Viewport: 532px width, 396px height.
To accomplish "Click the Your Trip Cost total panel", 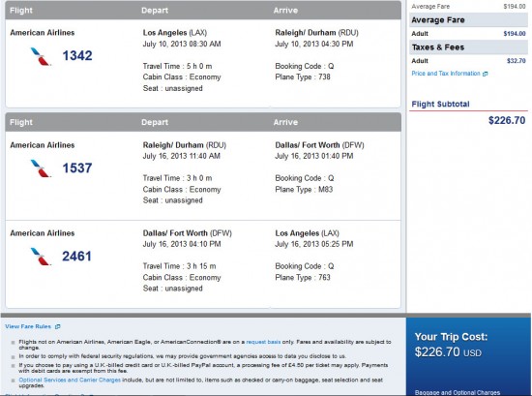I will click(468, 356).
